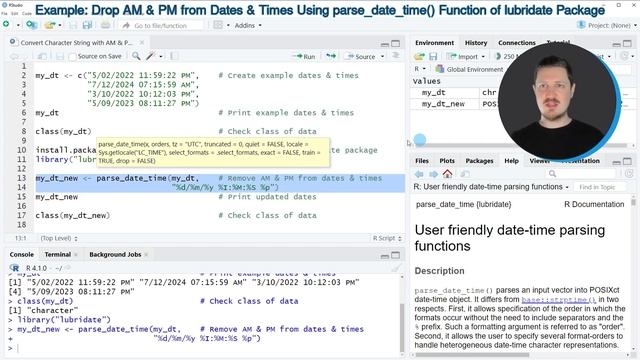Click the Help pane refresh icon
640x360 pixels.
tap(629, 174)
